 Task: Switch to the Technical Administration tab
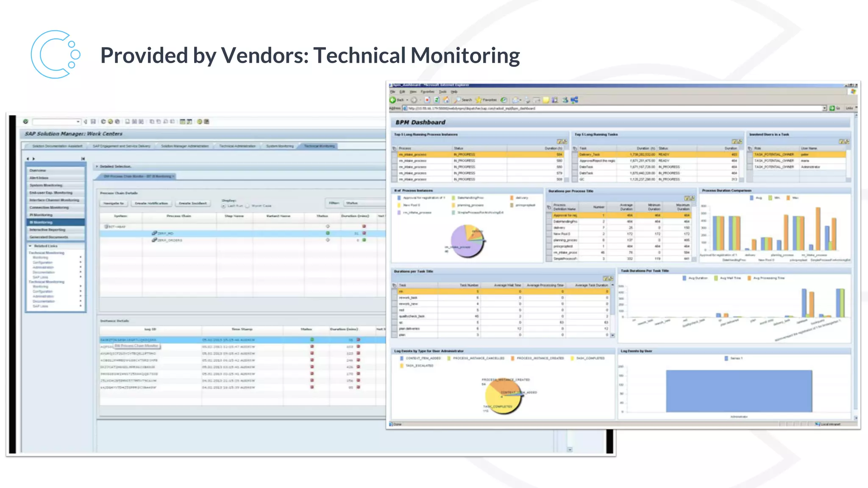click(237, 146)
